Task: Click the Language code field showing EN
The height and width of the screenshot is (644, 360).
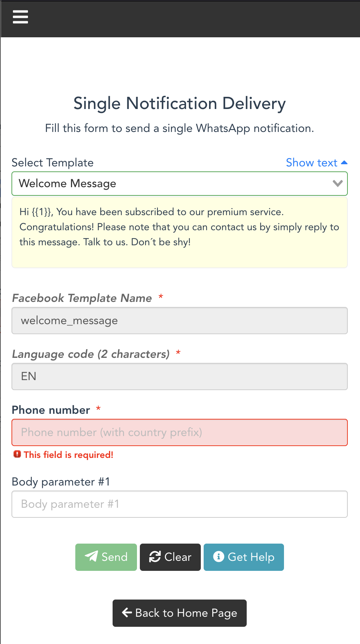Action: [x=180, y=377]
